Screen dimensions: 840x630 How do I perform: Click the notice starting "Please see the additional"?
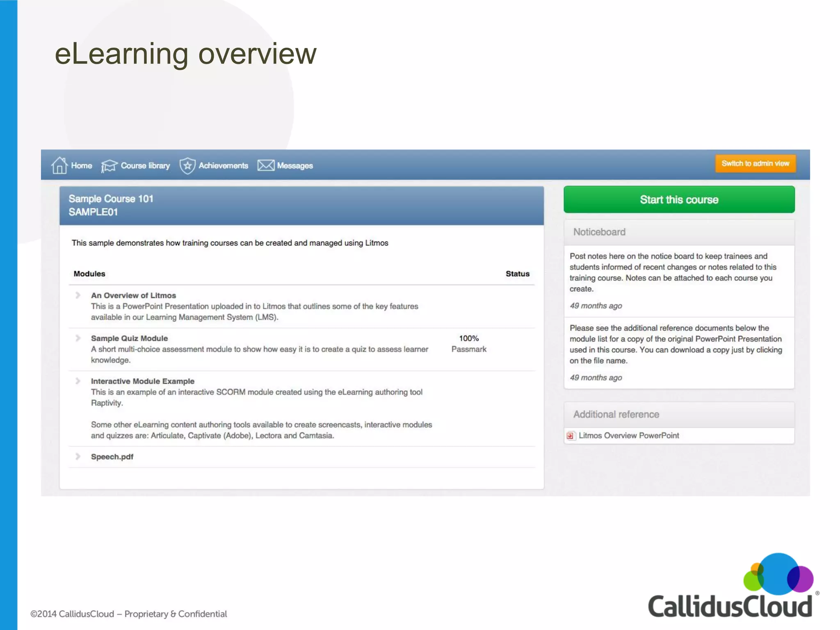(676, 344)
